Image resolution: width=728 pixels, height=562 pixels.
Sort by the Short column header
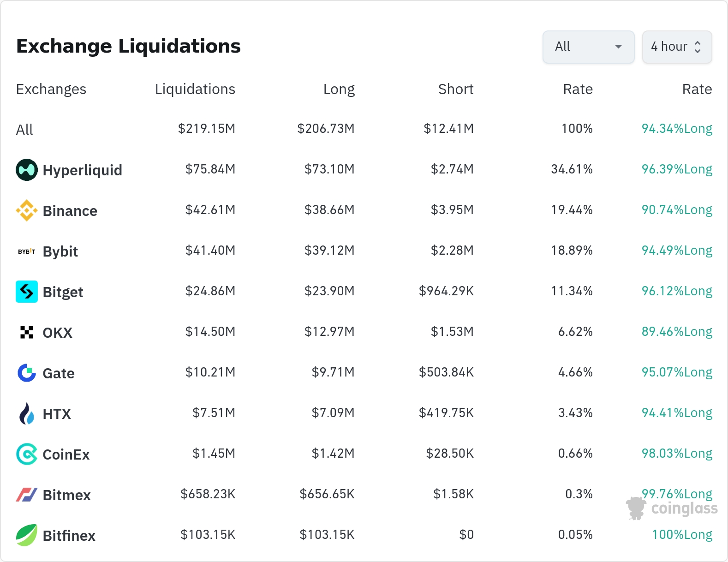[455, 89]
